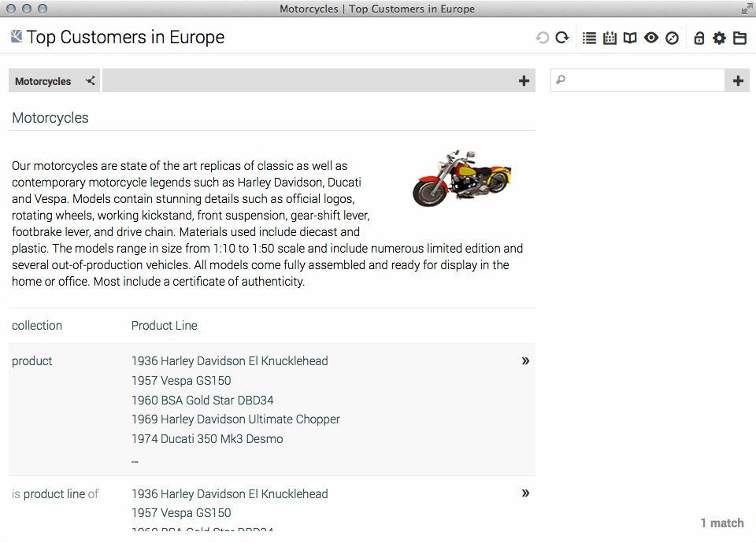Screen dimensions: 756x543
Task: Toggle the padlock lock icon
Action: 699,38
